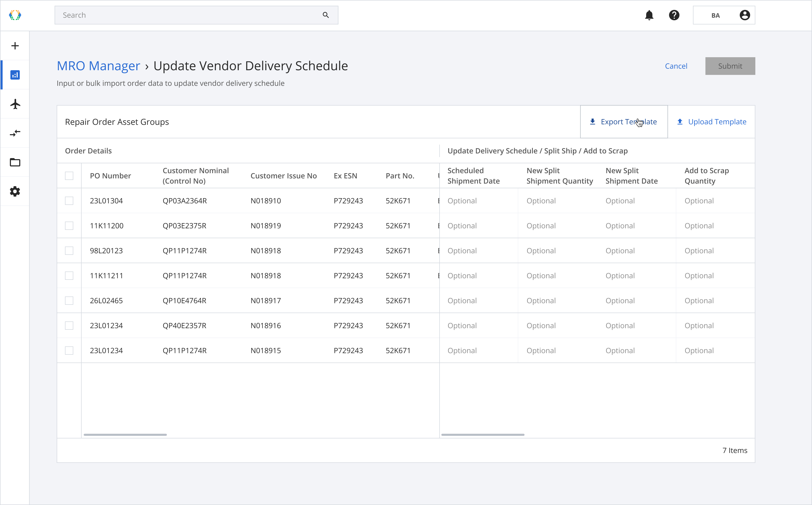This screenshot has width=812, height=505.
Task: Click the search magnifier icon
Action: pos(326,15)
